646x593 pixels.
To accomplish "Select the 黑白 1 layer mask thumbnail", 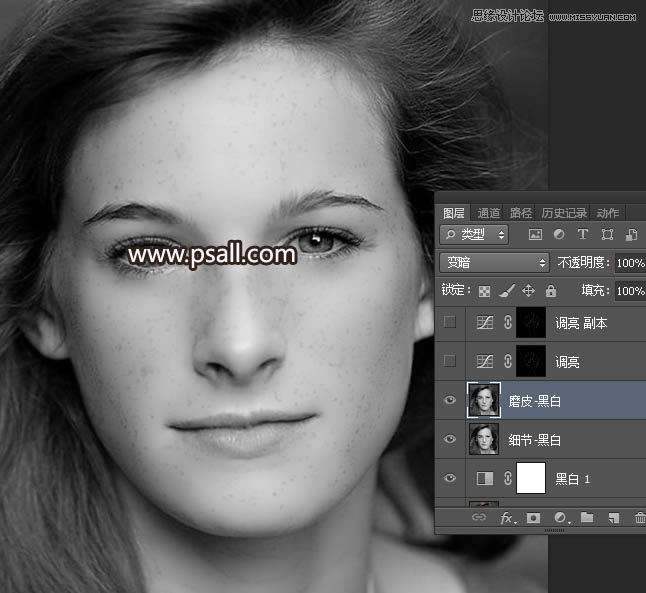I will (533, 478).
